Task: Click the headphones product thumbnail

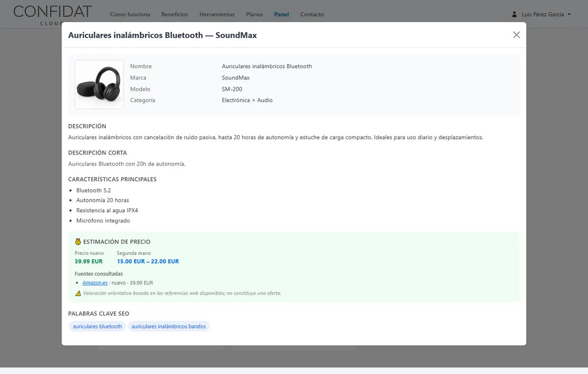Action: [x=99, y=84]
